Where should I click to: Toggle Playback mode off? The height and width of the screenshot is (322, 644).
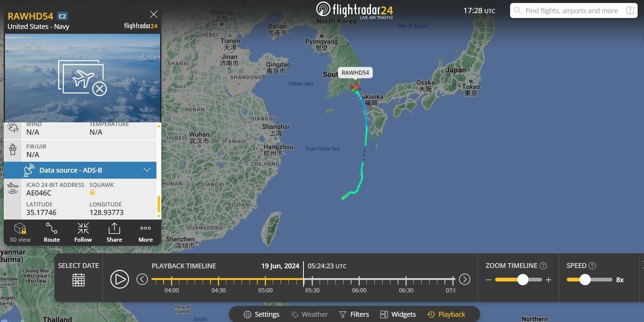(x=446, y=314)
